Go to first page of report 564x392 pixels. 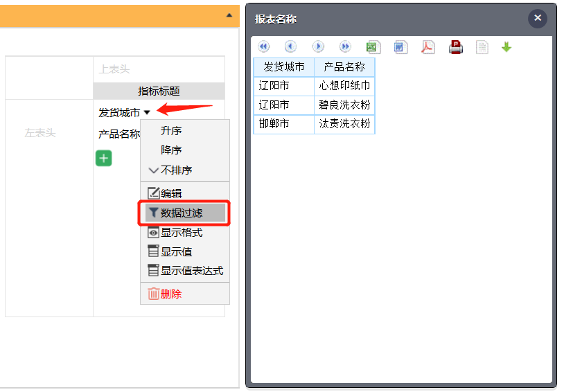click(x=264, y=46)
